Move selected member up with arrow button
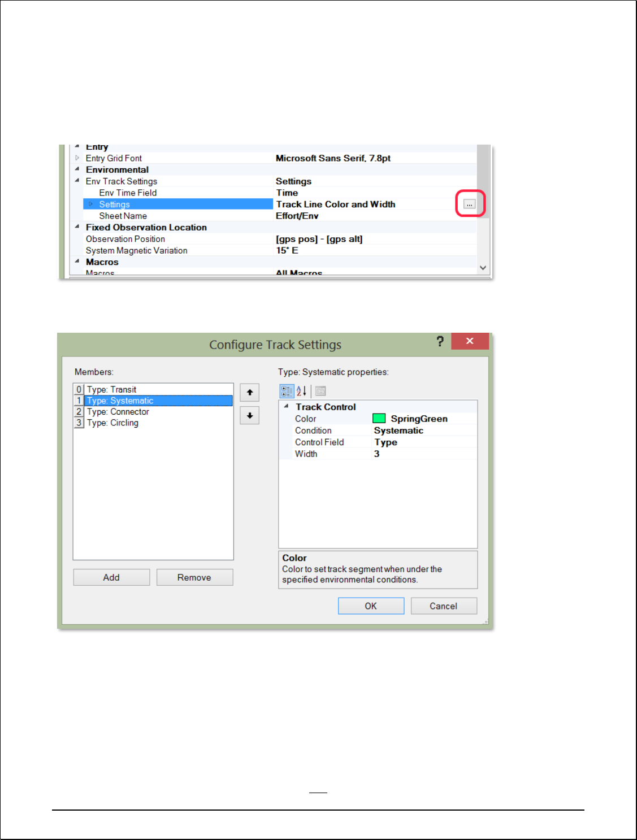This screenshot has width=637, height=840. pyautogui.click(x=250, y=393)
